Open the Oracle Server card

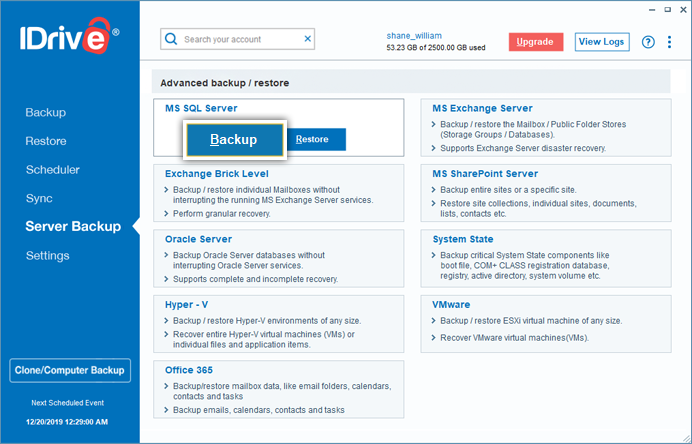click(x=278, y=258)
